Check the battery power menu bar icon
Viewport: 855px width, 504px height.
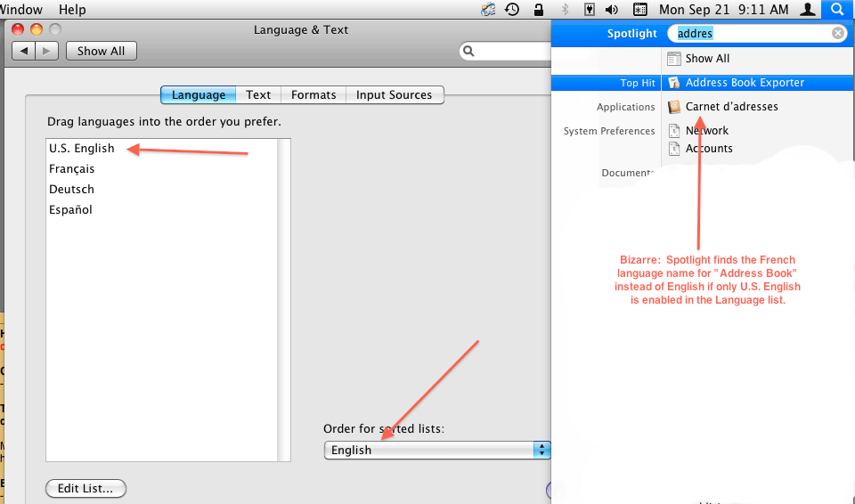[x=589, y=9]
